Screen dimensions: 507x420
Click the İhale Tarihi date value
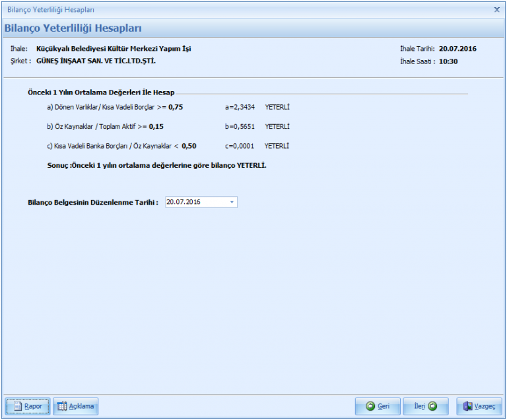pos(457,49)
